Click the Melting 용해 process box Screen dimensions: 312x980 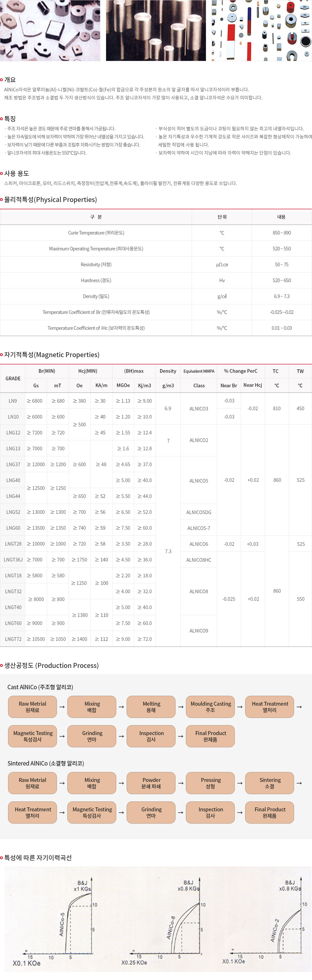[151, 706]
